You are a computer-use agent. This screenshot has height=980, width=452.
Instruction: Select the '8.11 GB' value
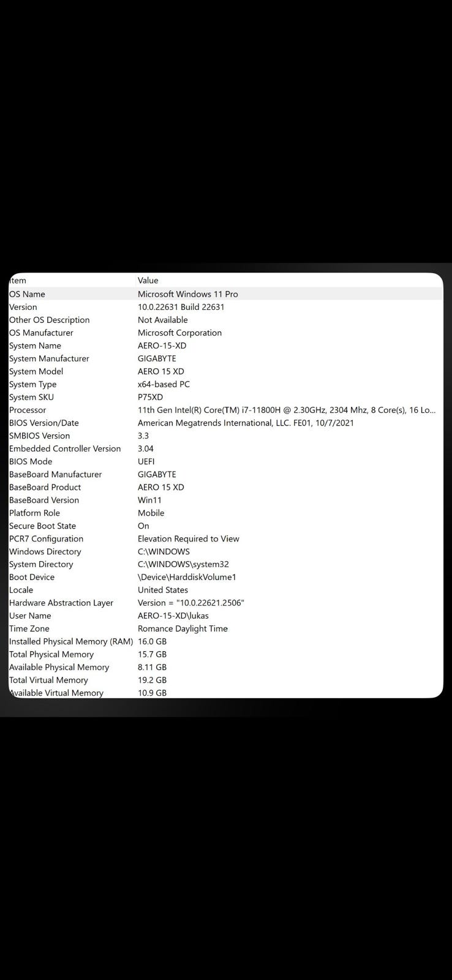[x=152, y=667]
